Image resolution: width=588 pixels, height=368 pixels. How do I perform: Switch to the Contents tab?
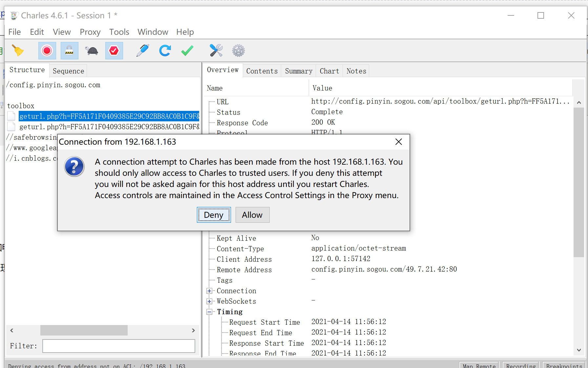(x=262, y=71)
